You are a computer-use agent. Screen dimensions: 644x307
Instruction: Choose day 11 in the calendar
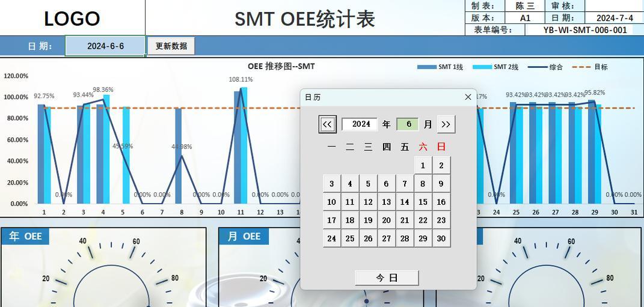[x=350, y=202]
